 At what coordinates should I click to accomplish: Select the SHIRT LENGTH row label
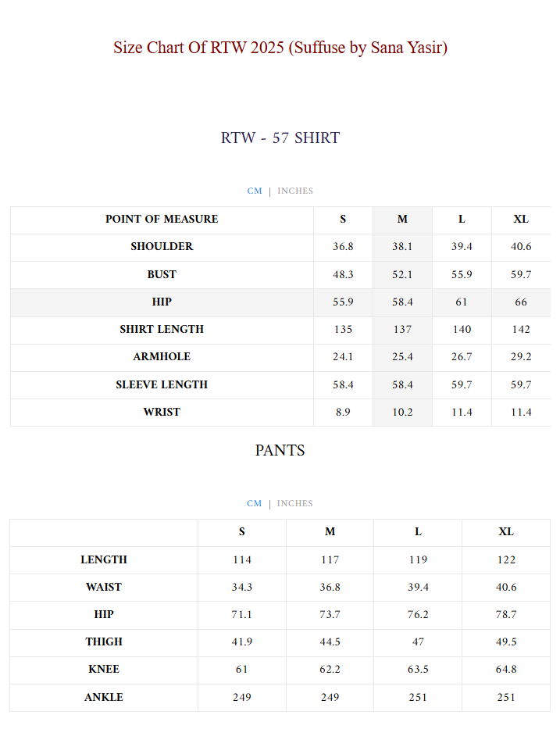click(x=162, y=330)
